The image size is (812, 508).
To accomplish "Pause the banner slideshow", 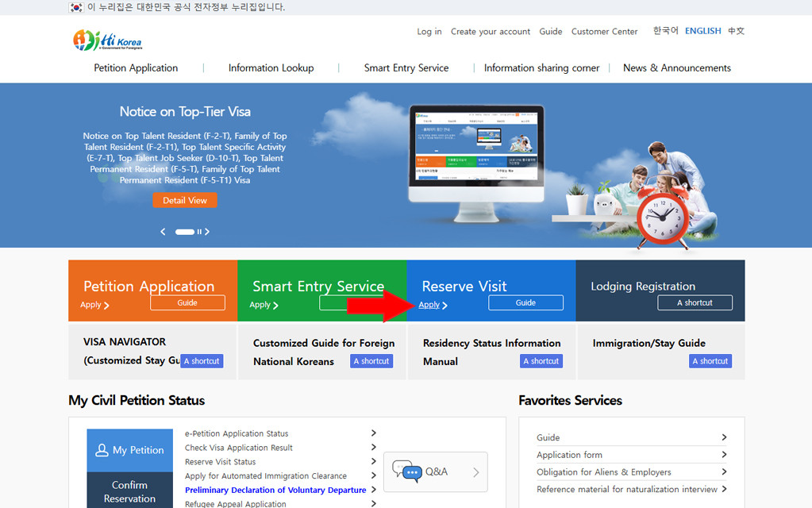I will tap(199, 232).
